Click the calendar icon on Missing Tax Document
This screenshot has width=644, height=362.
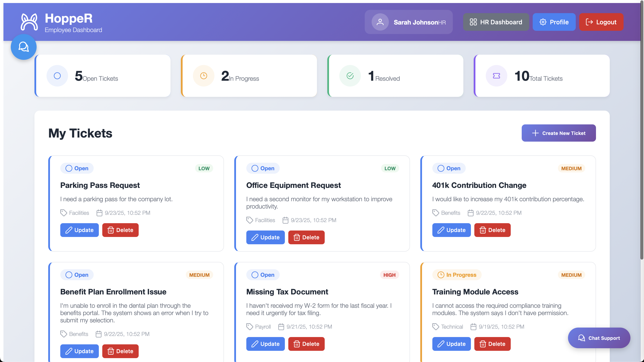click(281, 326)
